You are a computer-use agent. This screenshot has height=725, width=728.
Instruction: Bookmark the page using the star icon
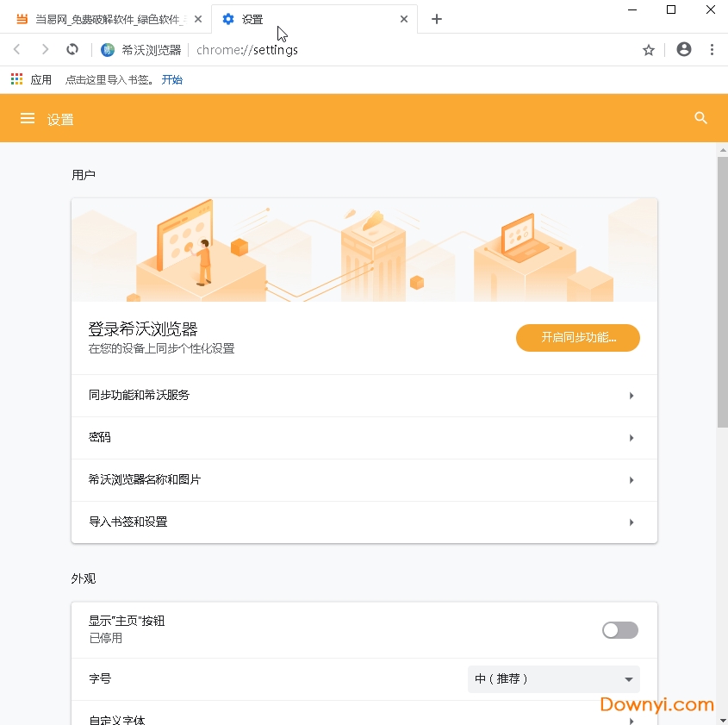coord(648,49)
